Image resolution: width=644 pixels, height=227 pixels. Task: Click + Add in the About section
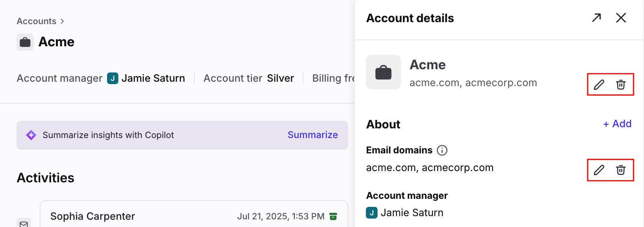tap(617, 124)
